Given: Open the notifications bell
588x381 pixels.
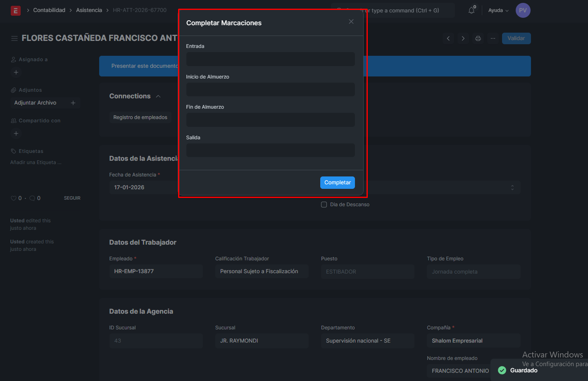Looking at the screenshot, I should (x=471, y=10).
